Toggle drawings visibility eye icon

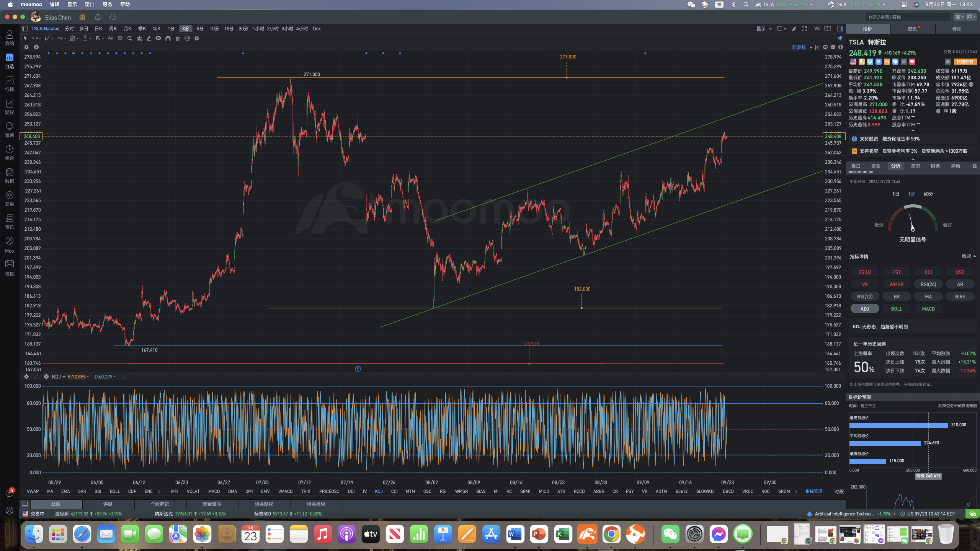click(158, 38)
